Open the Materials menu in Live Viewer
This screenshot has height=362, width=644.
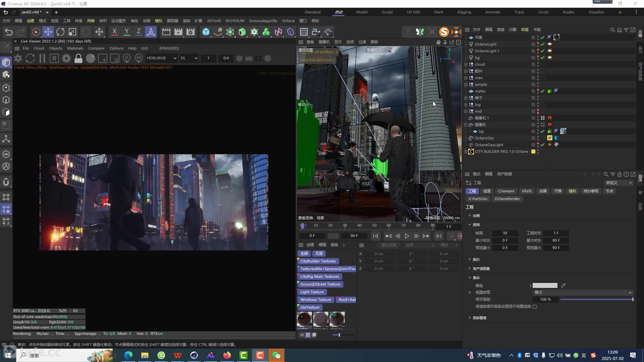[75, 48]
